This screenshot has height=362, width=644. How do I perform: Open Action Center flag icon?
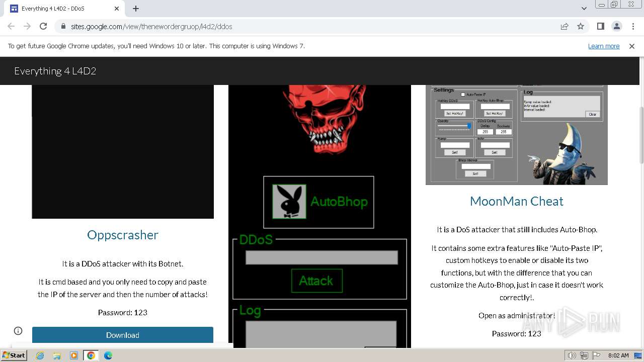[x=596, y=355]
